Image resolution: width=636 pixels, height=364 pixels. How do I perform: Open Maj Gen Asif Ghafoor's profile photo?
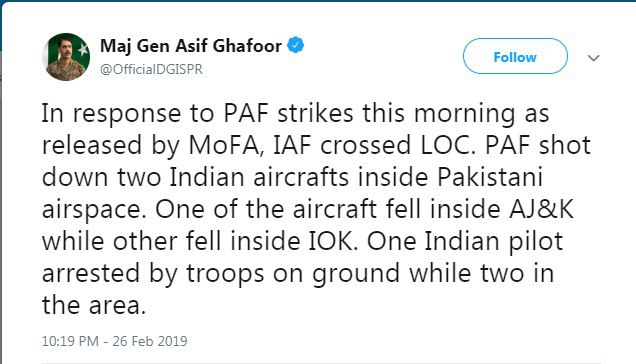tap(66, 57)
